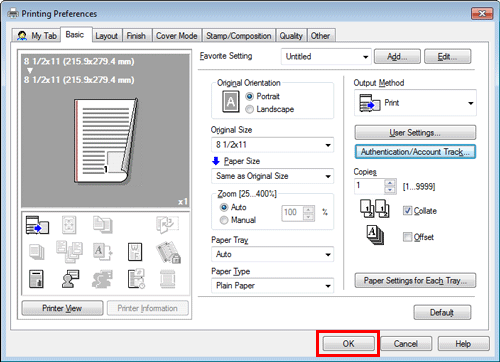Open the Original Size dropdown showing 8 1/2x11
This screenshot has width=500, height=362.
(x=272, y=145)
